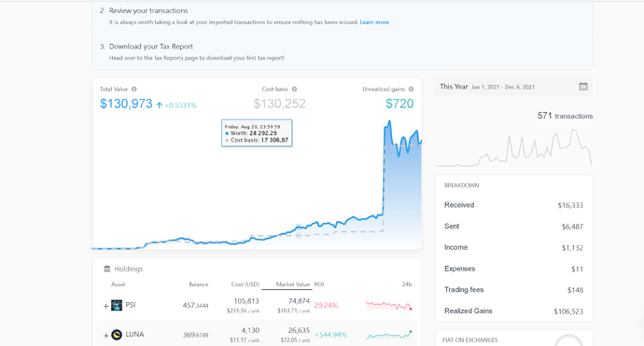Click the Holdings bank icon
Image resolution: width=644 pixels, height=346 pixels.
[107, 269]
